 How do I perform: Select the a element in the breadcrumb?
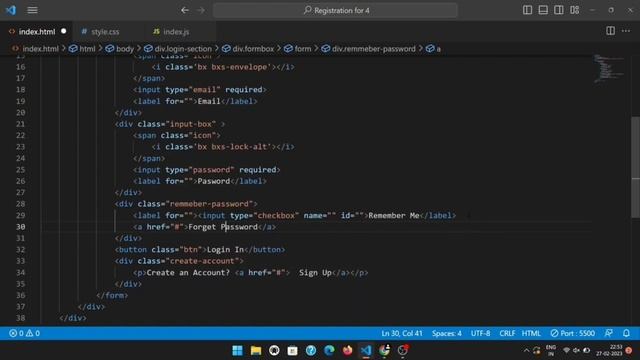click(438, 49)
